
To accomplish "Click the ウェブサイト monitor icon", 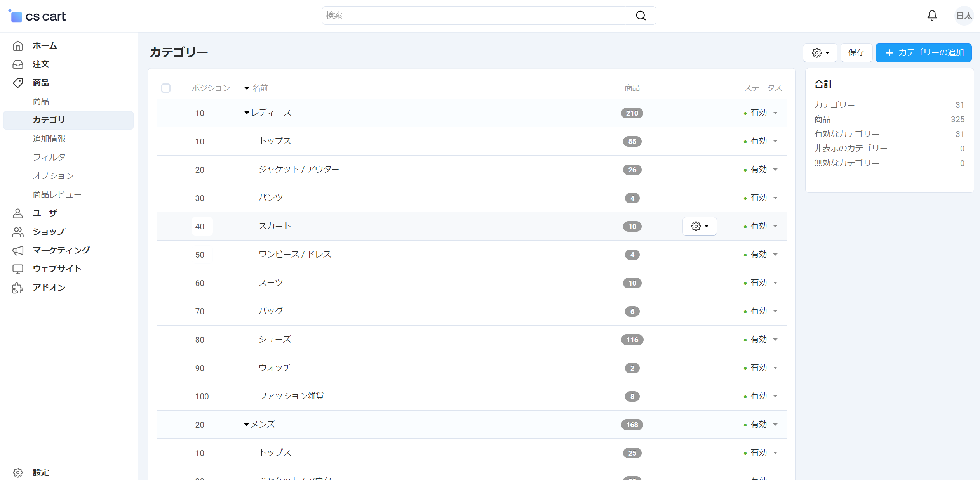I will pyautogui.click(x=18, y=269).
